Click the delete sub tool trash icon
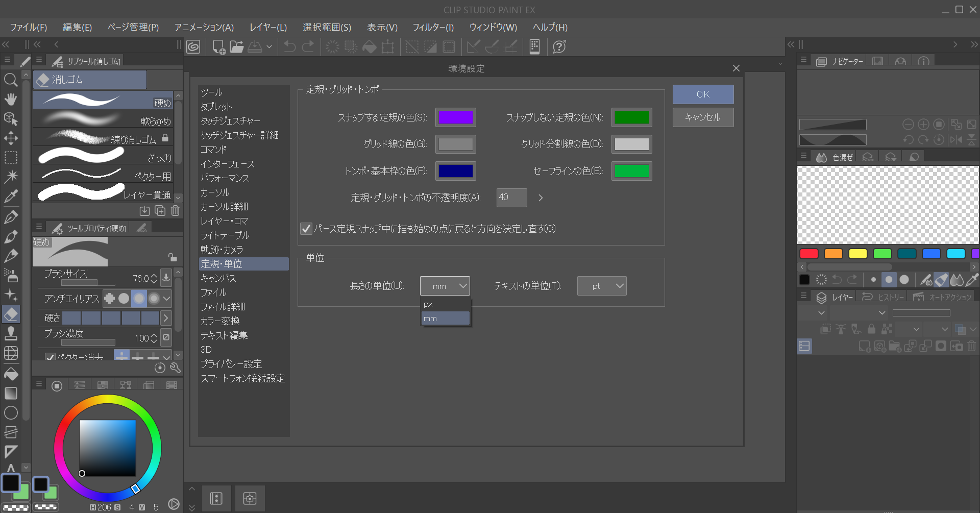Image resolution: width=980 pixels, height=513 pixels. pyautogui.click(x=175, y=211)
